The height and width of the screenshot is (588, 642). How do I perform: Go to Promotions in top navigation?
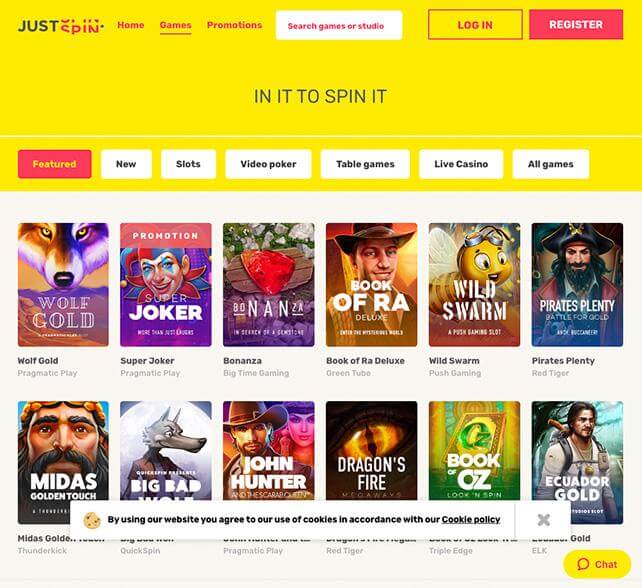[x=234, y=25]
